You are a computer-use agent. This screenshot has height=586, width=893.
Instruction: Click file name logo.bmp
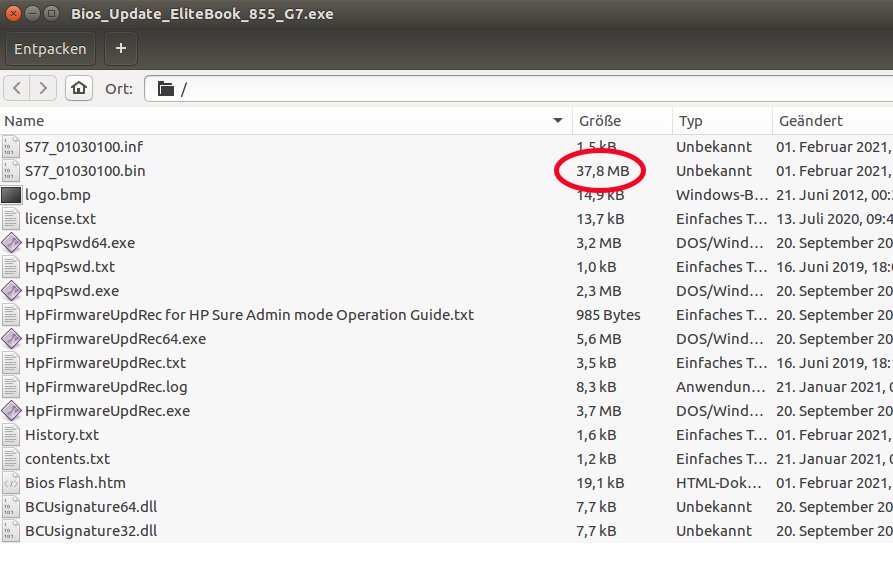tap(58, 195)
